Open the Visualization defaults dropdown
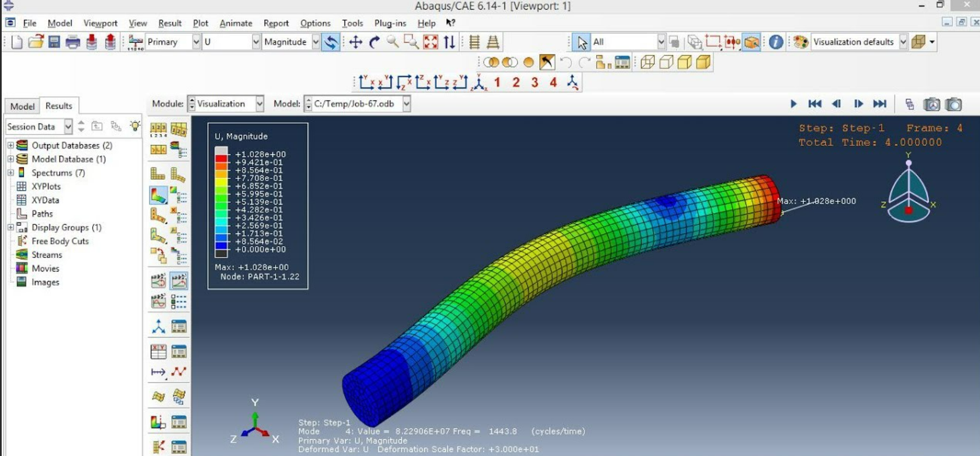The height and width of the screenshot is (456, 980). click(903, 42)
